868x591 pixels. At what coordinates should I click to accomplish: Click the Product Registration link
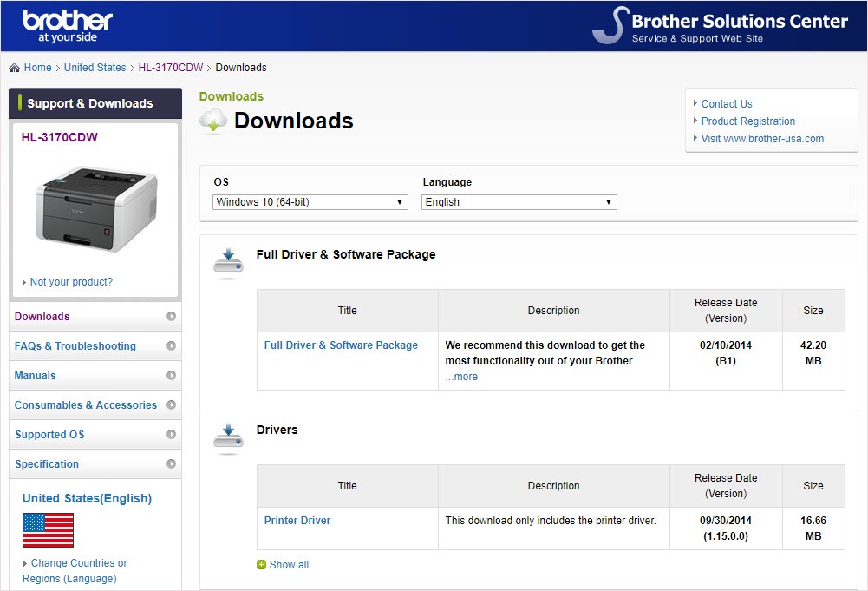[x=747, y=121]
